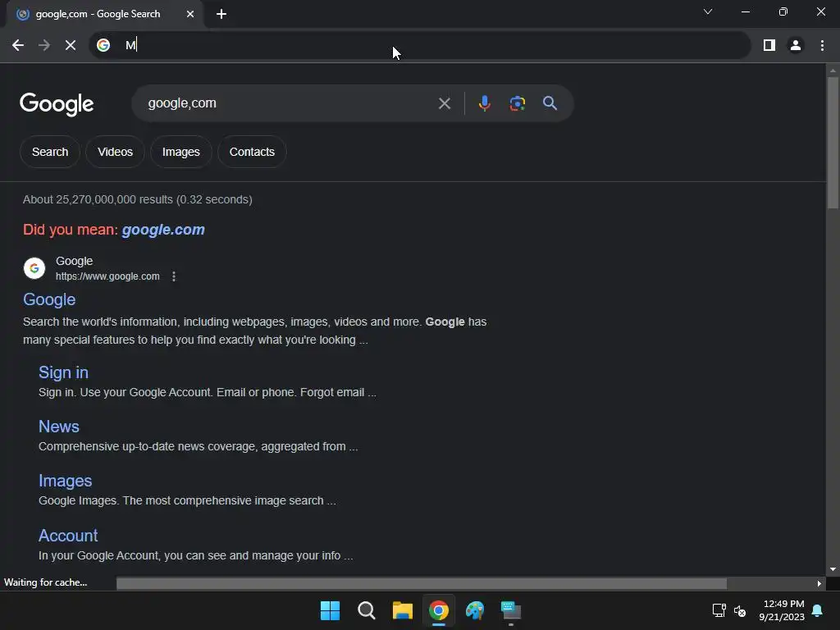Viewport: 840px width, 630px height.
Task: Open the Paint app from taskbar
Action: (x=475, y=610)
